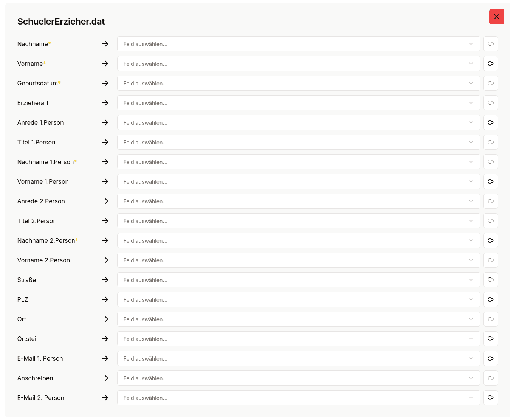Screen dimensions: 519x420
Task: Click the text input icon for Titel 2.Person
Action: point(491,221)
